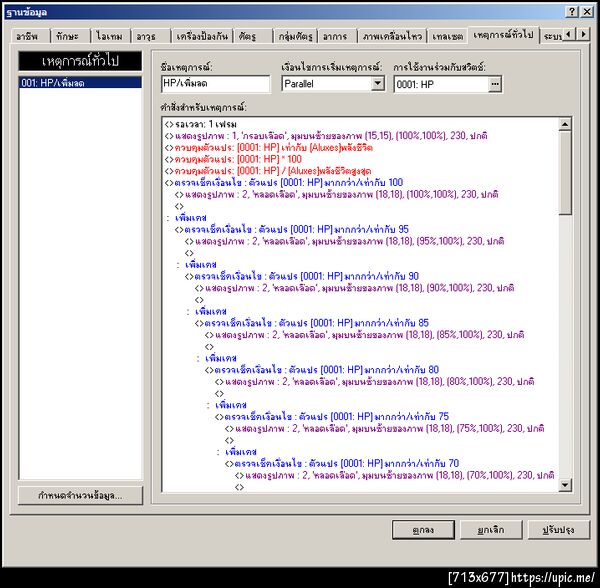The height and width of the screenshot is (588, 600).
Task: Select condition line มากกว่า/เท่ากับ 85
Action: (x=312, y=323)
